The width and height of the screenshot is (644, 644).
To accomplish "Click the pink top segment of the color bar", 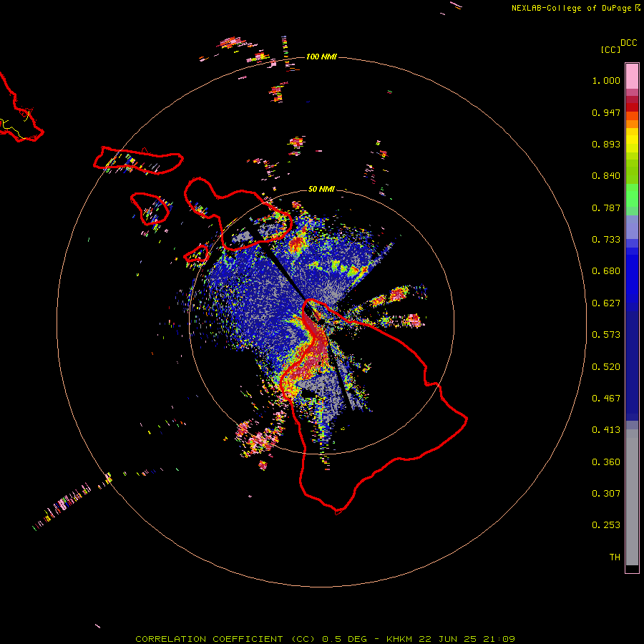I will click(632, 77).
